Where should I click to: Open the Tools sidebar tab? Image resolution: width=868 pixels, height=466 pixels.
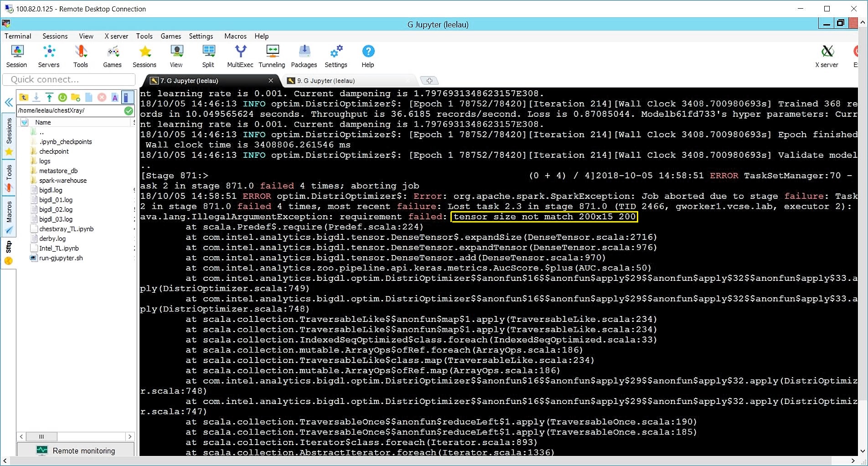click(9, 178)
